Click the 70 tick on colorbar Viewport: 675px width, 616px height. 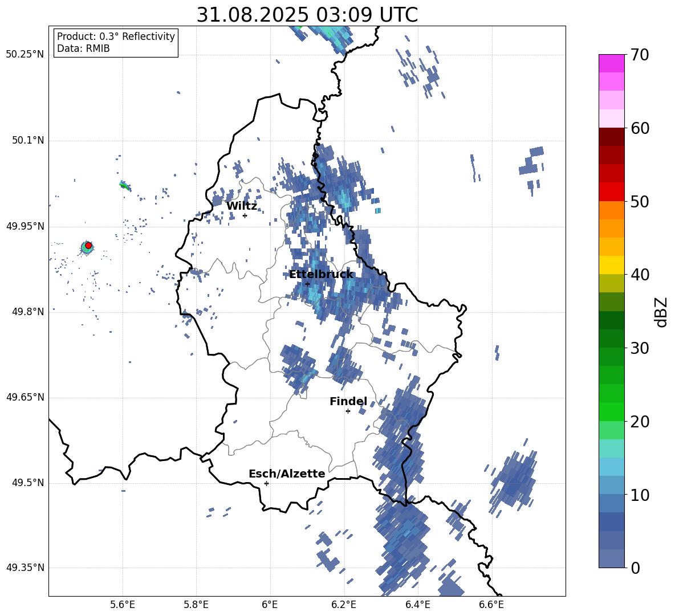click(640, 55)
